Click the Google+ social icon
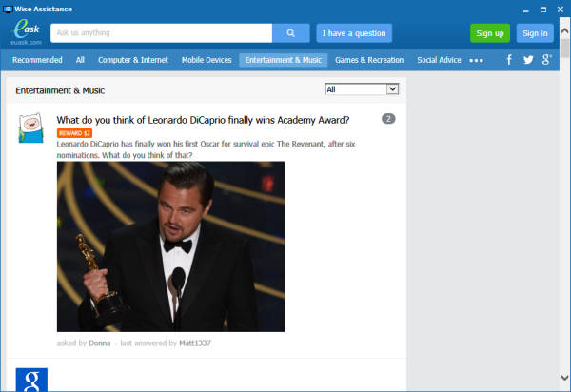Viewport: 571px width, 392px height. (546, 60)
